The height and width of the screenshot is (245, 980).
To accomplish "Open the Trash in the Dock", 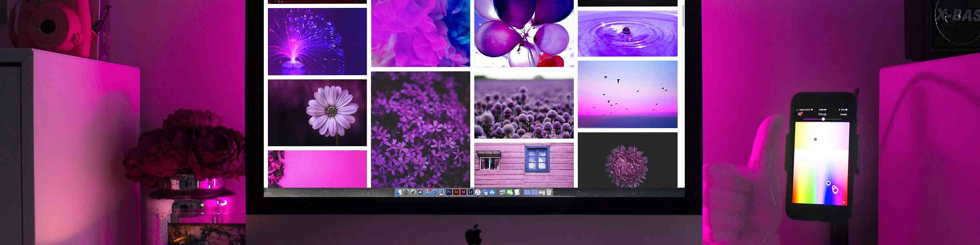I will point(549,192).
